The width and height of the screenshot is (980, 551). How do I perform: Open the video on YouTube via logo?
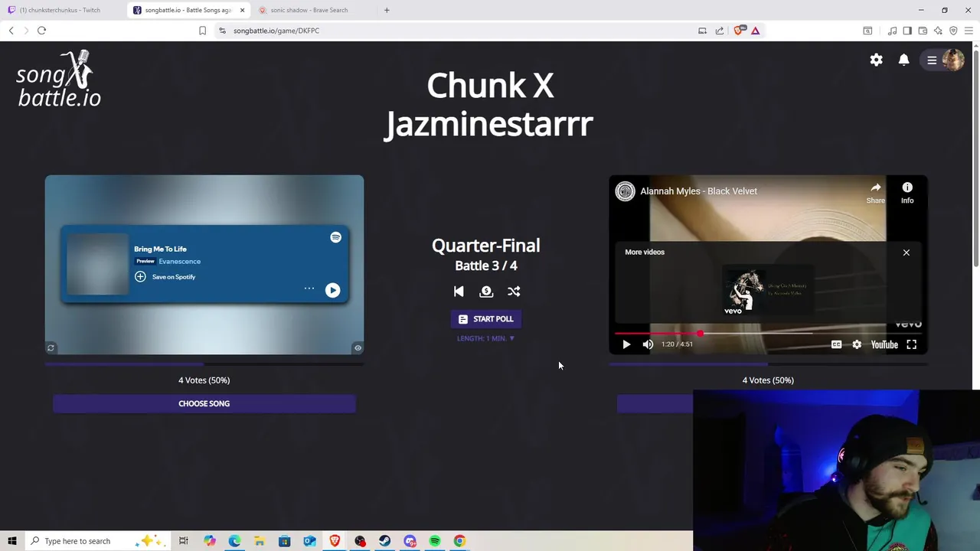point(884,344)
